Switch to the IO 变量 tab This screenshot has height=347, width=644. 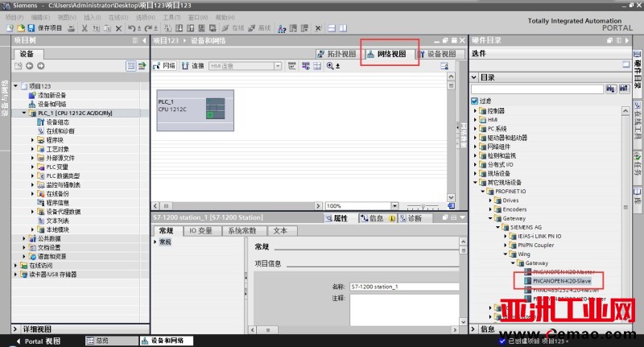pyautogui.click(x=200, y=231)
